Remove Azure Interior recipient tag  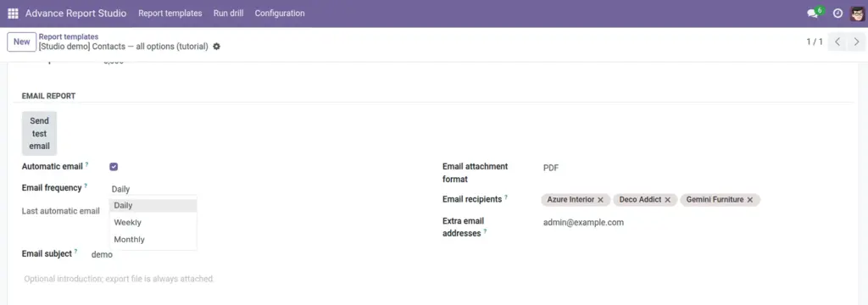[601, 200]
